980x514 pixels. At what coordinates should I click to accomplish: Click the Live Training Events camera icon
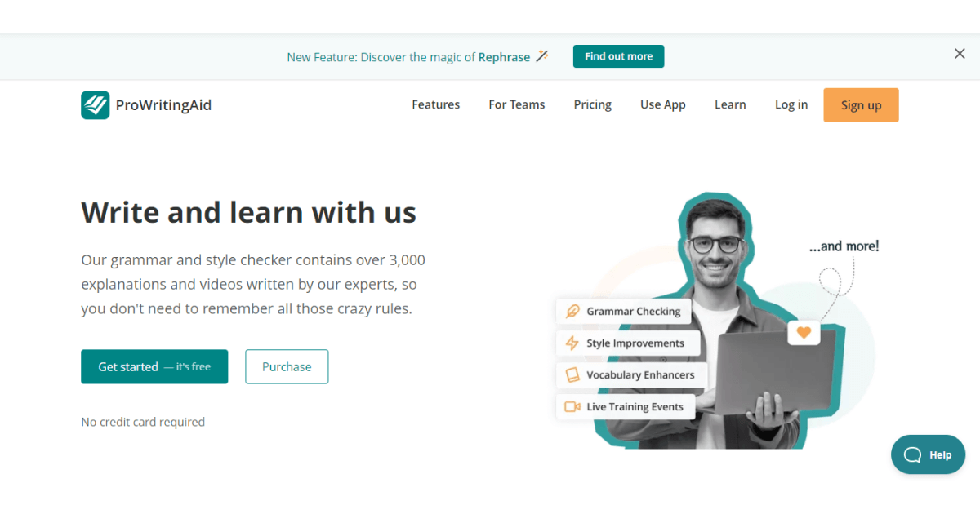click(x=572, y=406)
